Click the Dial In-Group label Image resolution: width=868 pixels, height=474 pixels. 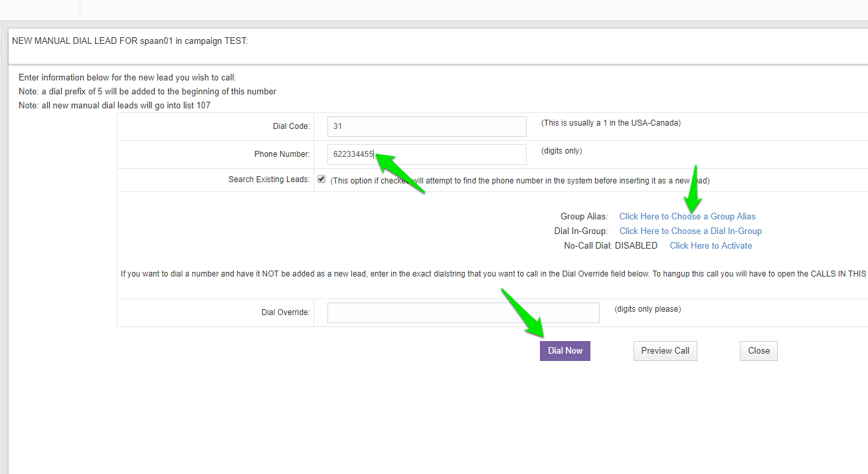point(580,231)
